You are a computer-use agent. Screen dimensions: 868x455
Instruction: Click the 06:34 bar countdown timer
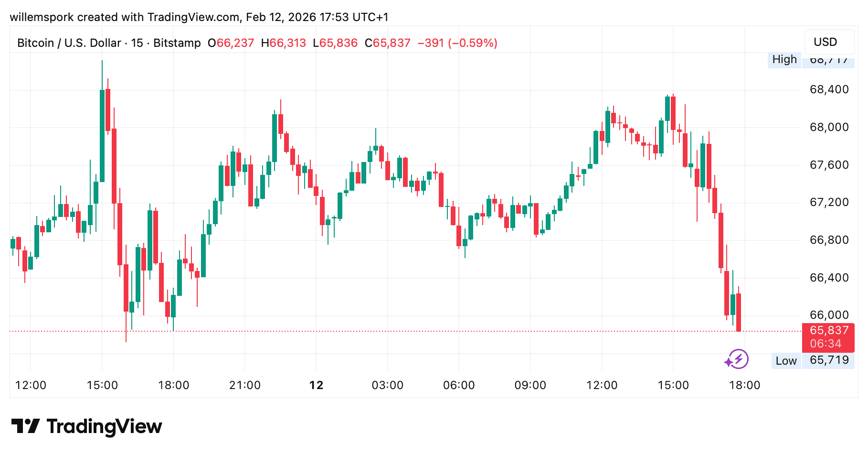tap(826, 344)
